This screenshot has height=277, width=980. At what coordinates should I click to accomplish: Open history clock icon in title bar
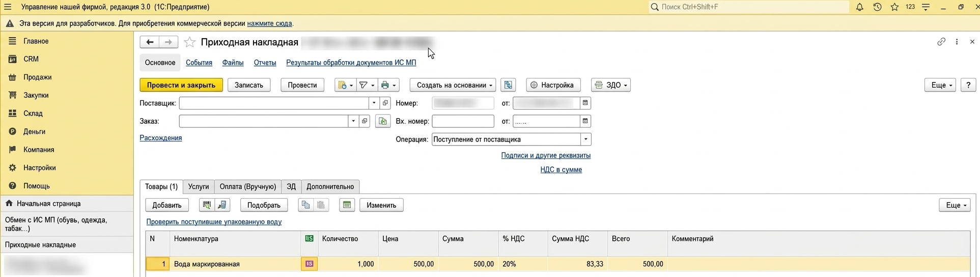coord(877,7)
